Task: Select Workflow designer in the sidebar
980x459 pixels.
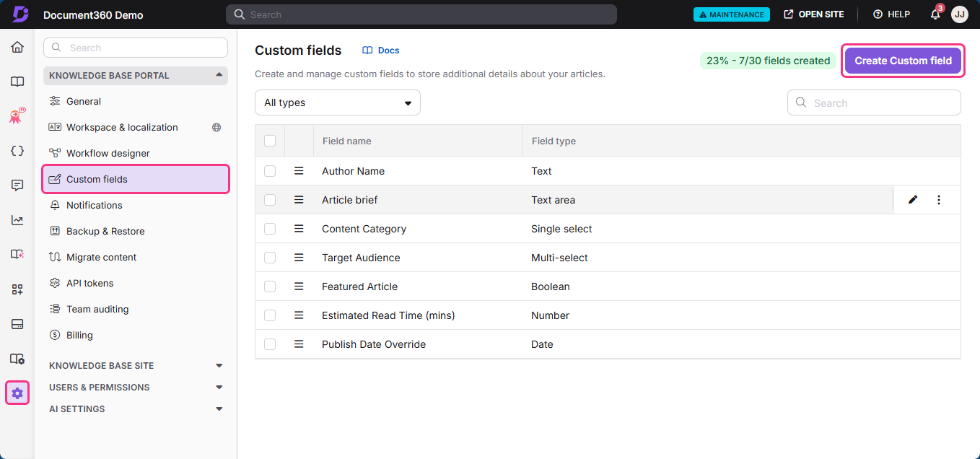Action: 108,153
